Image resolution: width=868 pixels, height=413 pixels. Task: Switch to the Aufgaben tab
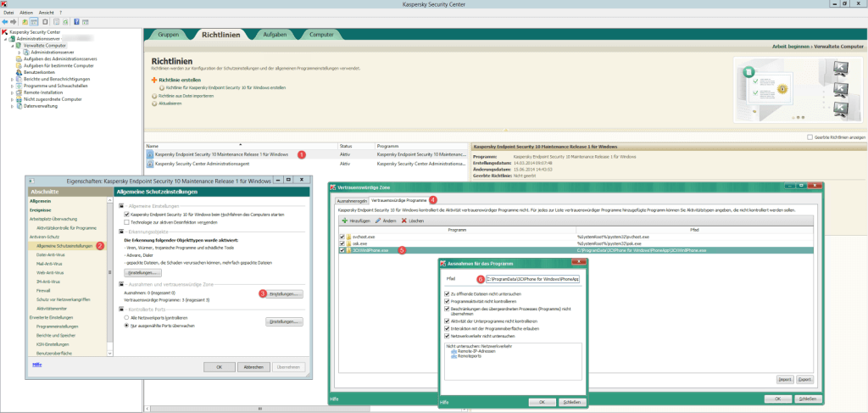tap(275, 34)
